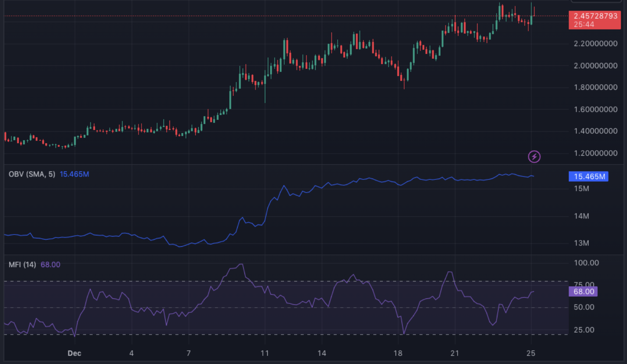
Task: Select date 25 on the time axis
Action: point(531,353)
